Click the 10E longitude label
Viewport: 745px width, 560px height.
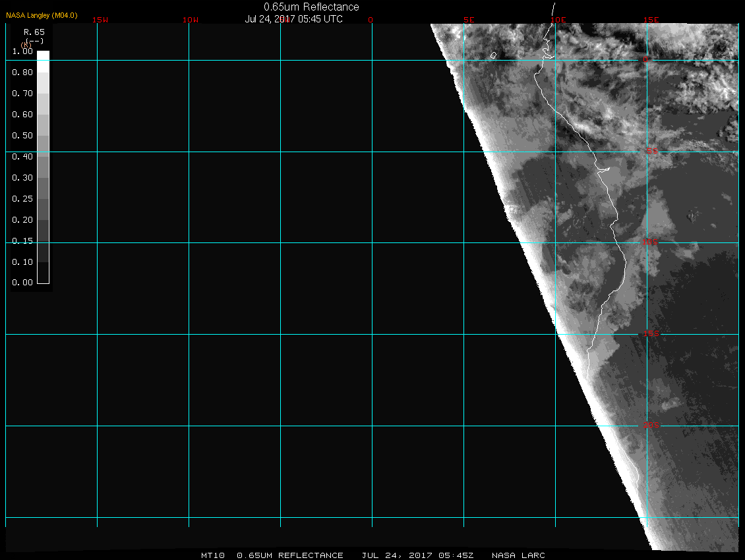pyautogui.click(x=559, y=20)
